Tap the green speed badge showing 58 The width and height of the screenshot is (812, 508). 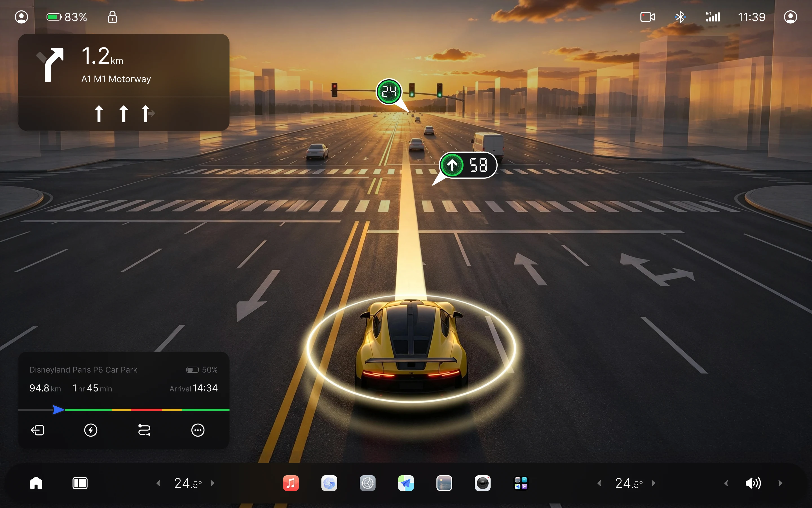pyautogui.click(x=468, y=165)
